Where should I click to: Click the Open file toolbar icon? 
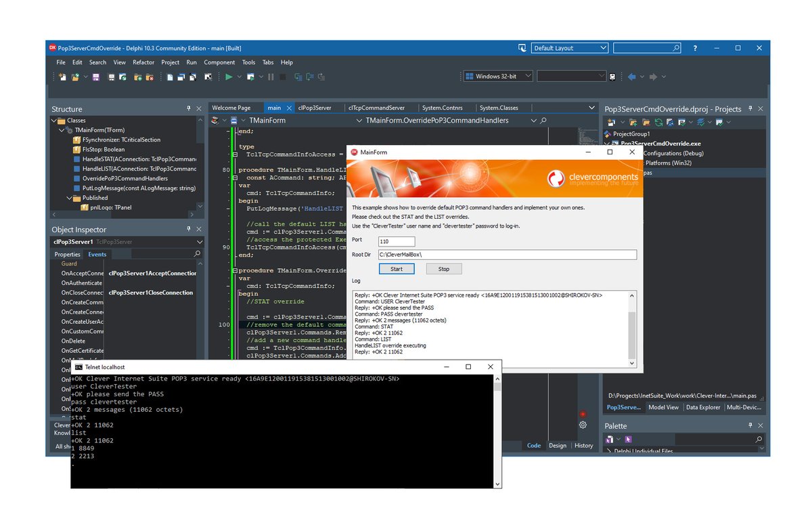tap(76, 77)
